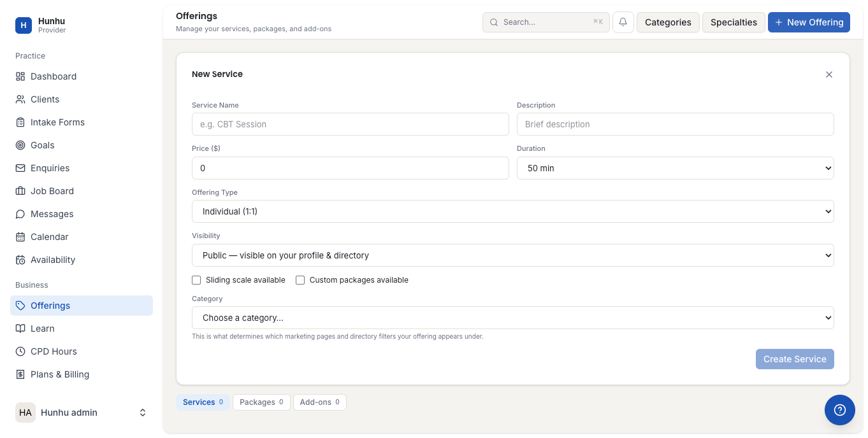Enable Sliding scale available checkbox
This screenshot has height=438, width=868.
pos(196,280)
